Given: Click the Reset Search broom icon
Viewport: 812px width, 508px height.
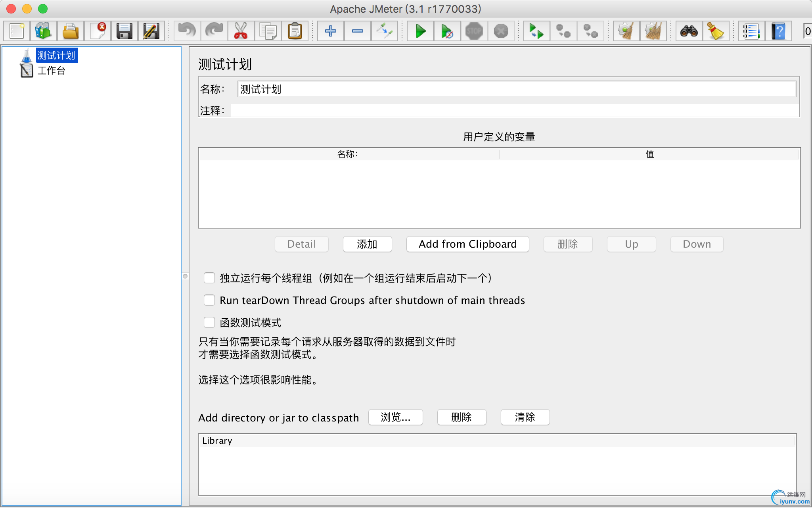Looking at the screenshot, I should click(x=716, y=31).
